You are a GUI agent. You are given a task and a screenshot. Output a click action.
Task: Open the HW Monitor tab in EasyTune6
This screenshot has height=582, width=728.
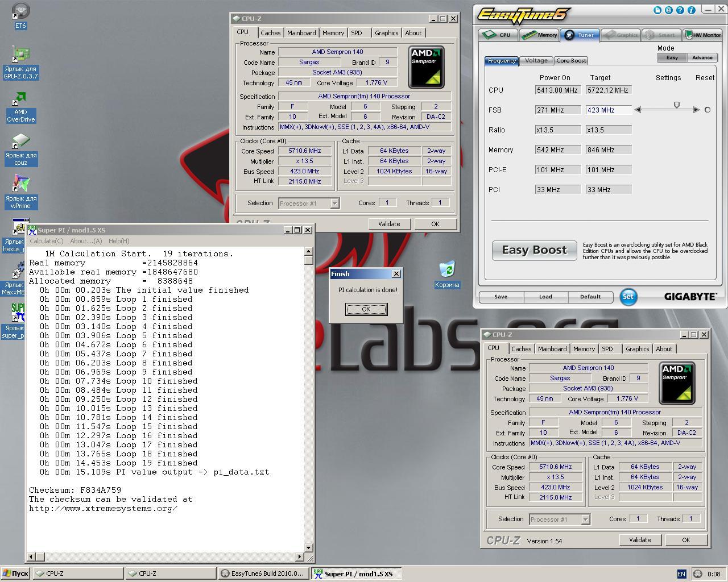(703, 35)
